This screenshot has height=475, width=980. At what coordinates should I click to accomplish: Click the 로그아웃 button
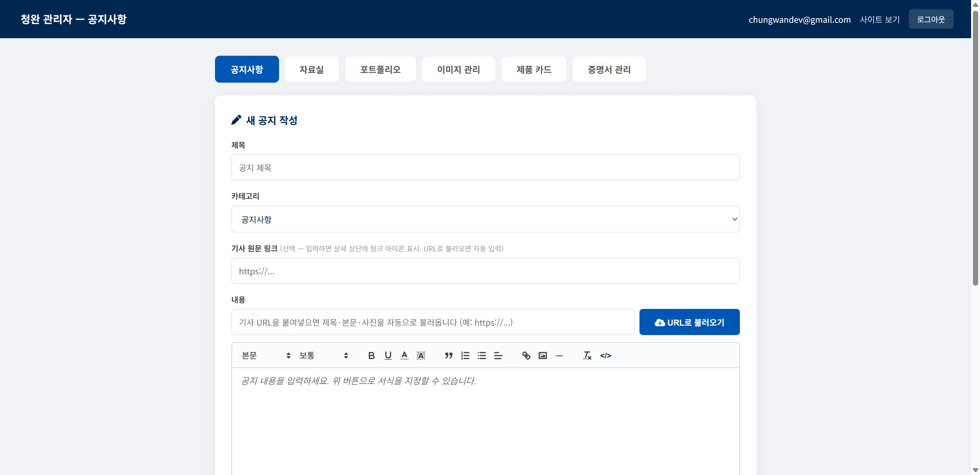[931, 19]
